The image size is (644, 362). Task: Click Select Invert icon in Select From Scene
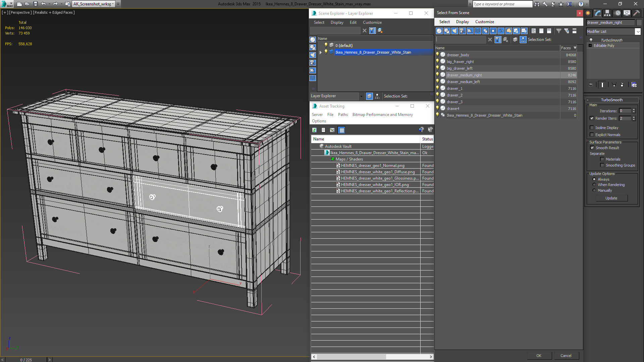(x=549, y=31)
